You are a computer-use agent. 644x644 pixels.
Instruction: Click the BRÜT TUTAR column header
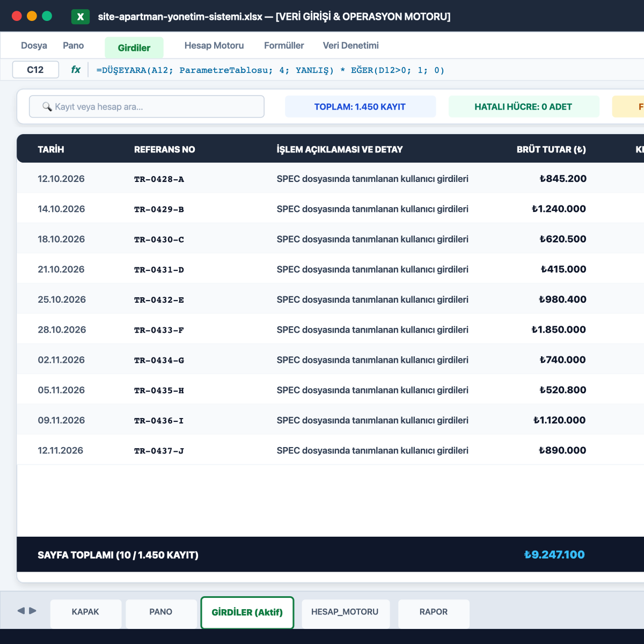[551, 149]
